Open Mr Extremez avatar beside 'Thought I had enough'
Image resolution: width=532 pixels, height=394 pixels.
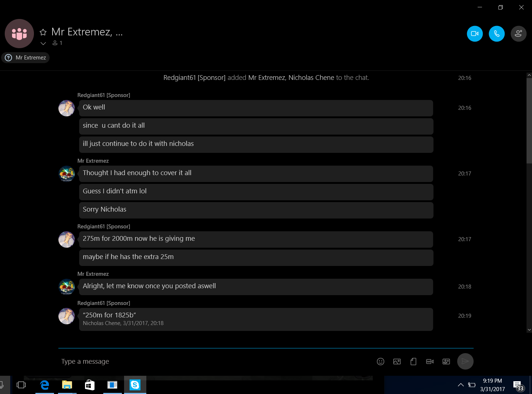point(67,174)
